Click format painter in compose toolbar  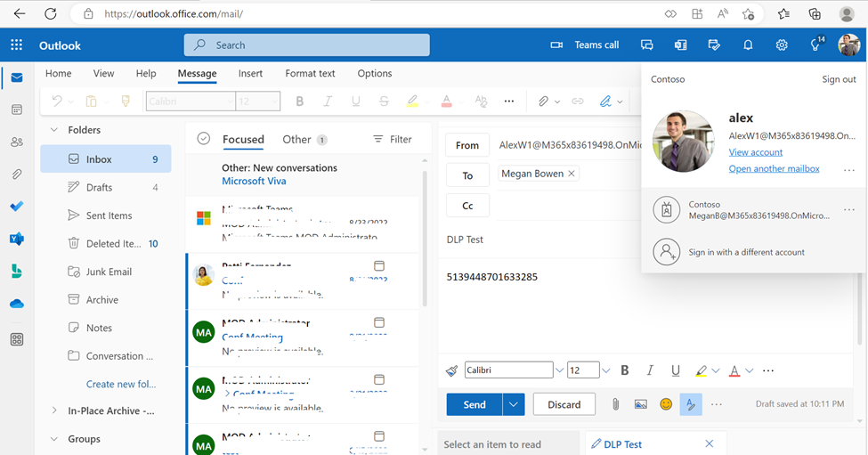pyautogui.click(x=451, y=370)
